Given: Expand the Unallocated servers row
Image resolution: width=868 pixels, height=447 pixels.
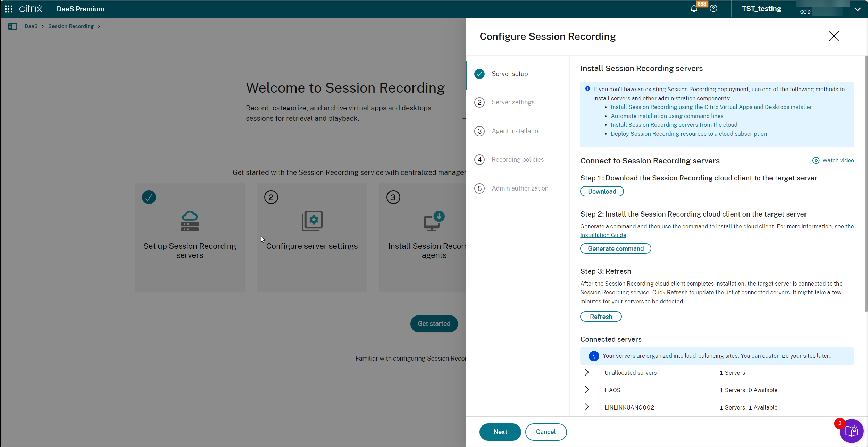Looking at the screenshot, I should 587,372.
